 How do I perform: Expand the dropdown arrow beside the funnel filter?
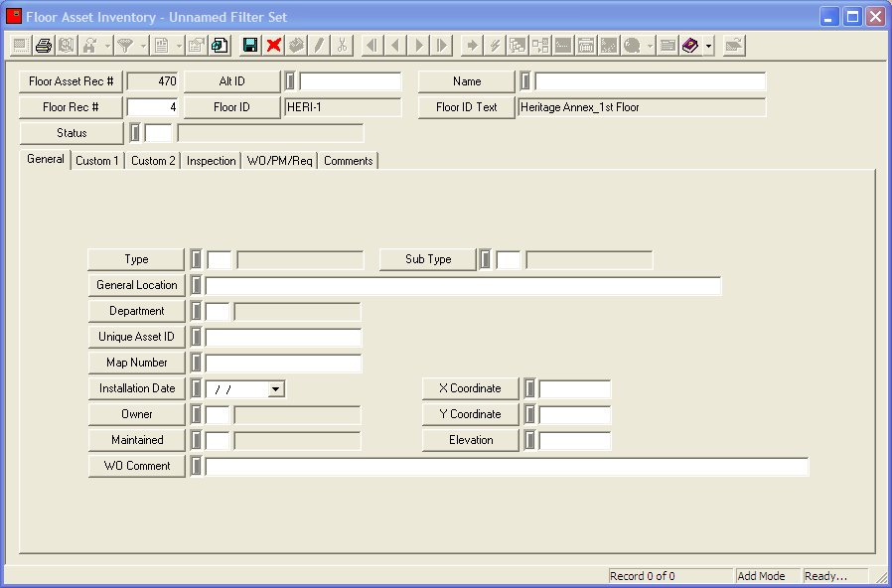[x=143, y=46]
